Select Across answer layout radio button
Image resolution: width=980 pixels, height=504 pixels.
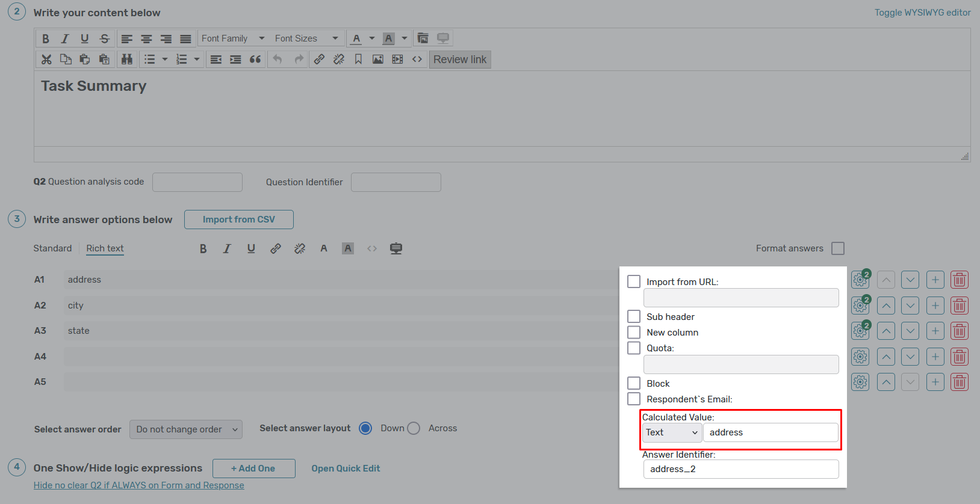click(414, 428)
